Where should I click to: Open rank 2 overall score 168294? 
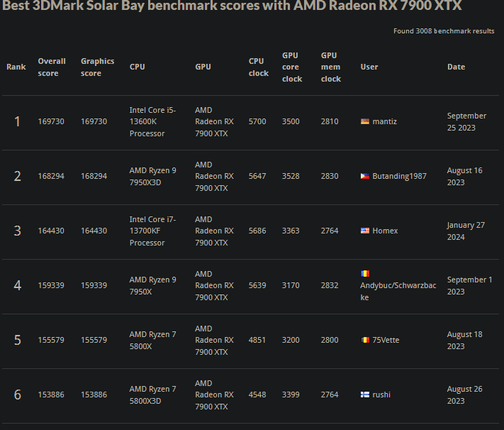(x=51, y=177)
